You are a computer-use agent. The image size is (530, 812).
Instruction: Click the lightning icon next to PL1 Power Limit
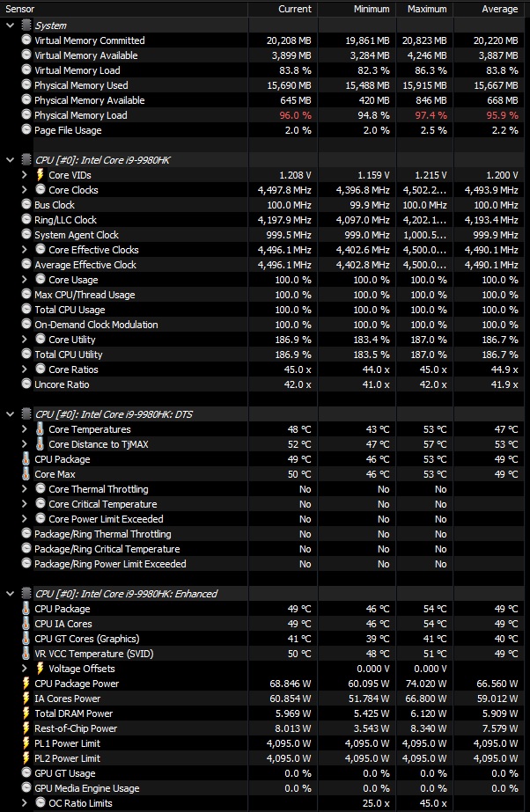tap(26, 743)
